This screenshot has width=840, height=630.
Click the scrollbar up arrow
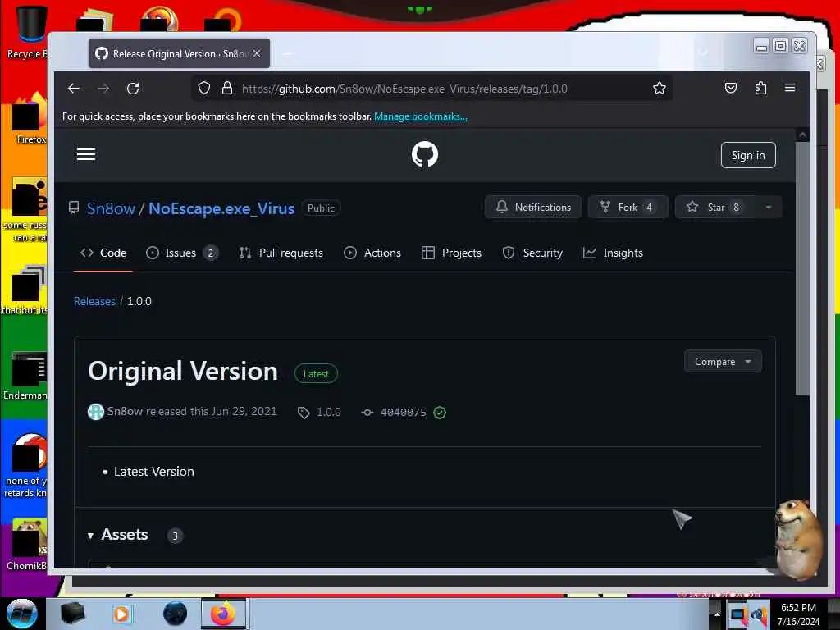(802, 135)
